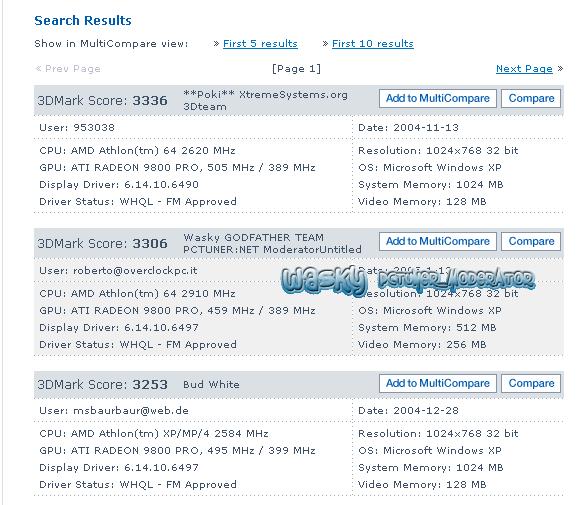Click Driver Status in the 3253 result
This screenshot has height=505, width=585.
point(138,484)
